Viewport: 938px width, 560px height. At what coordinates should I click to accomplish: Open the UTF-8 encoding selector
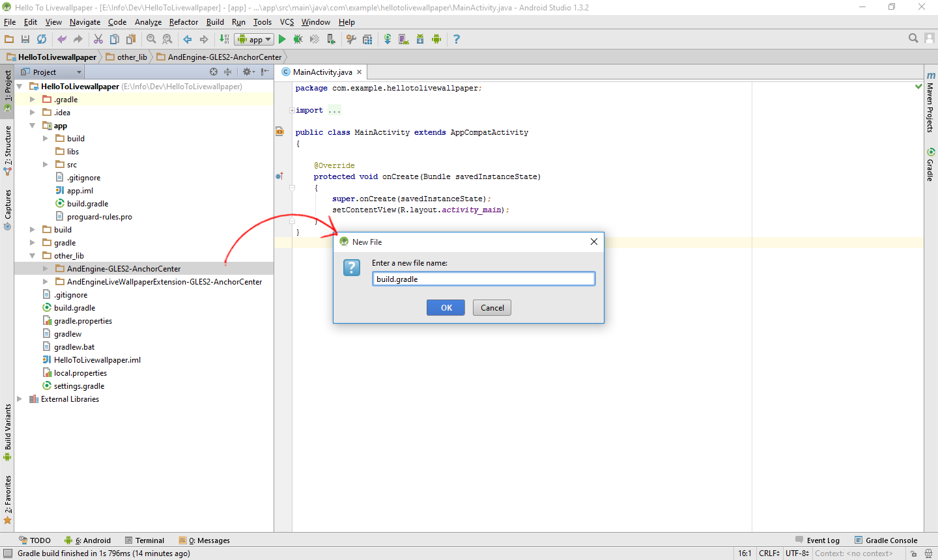(x=797, y=553)
